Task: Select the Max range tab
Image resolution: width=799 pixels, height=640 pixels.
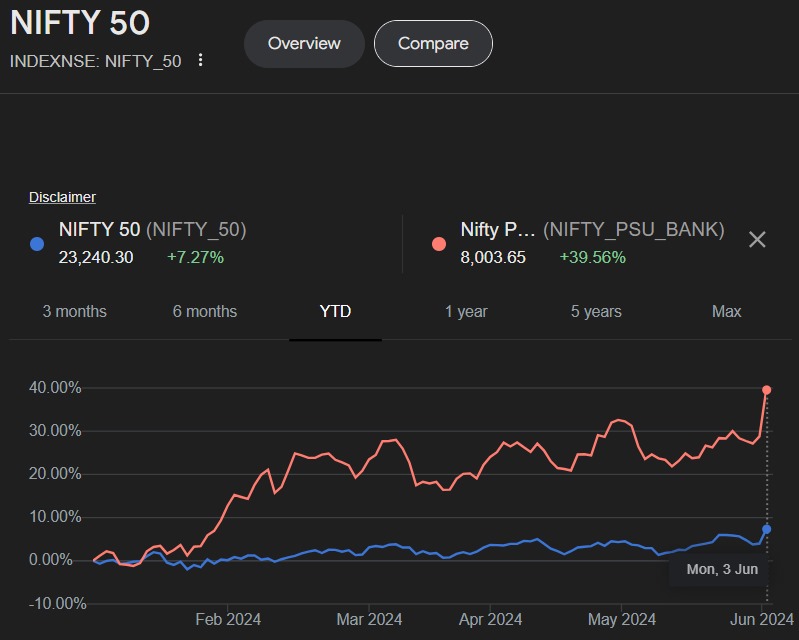Action: point(727,311)
